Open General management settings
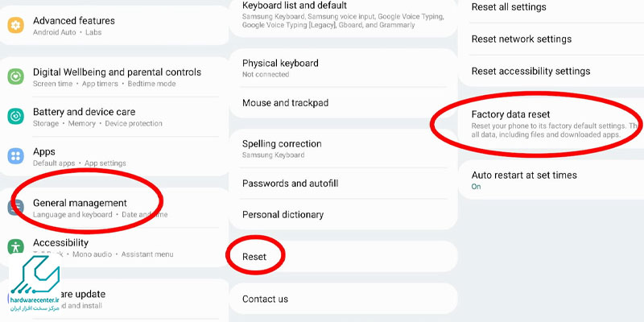Screen dimensions: 644x322 tap(80, 203)
